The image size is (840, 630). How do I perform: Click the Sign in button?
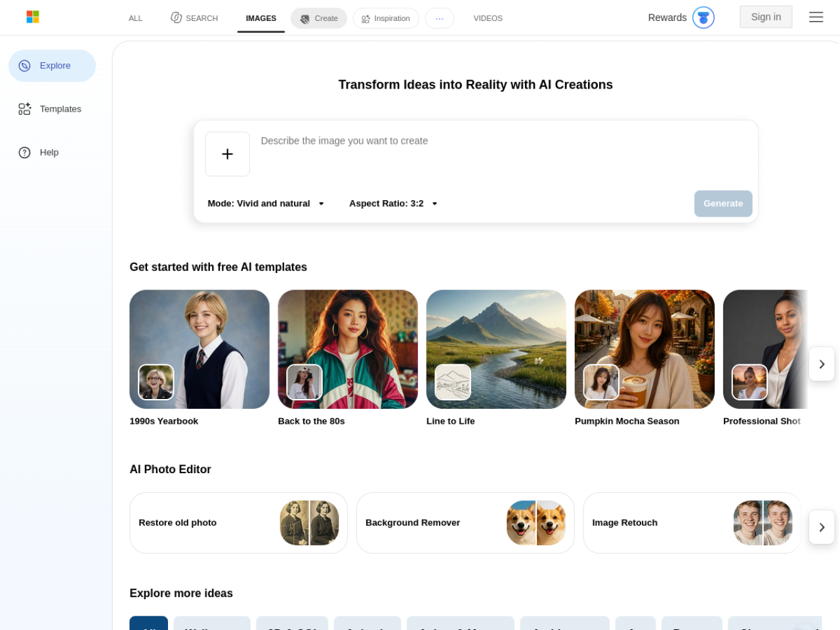tap(766, 17)
